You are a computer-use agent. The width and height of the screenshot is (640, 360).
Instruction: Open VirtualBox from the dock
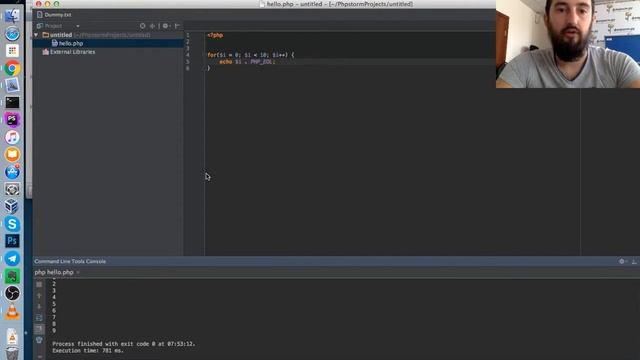(x=12, y=207)
